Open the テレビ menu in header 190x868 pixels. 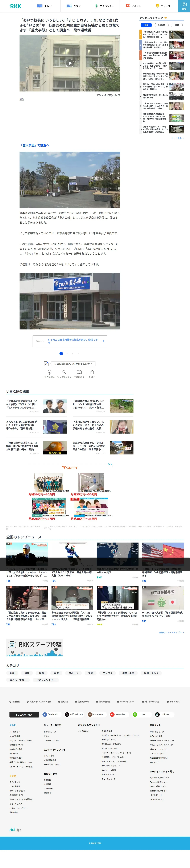point(45,6)
